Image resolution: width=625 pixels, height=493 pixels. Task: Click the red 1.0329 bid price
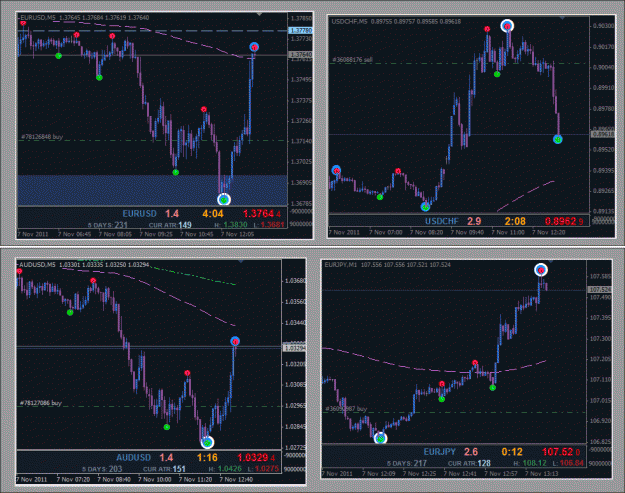[257, 458]
